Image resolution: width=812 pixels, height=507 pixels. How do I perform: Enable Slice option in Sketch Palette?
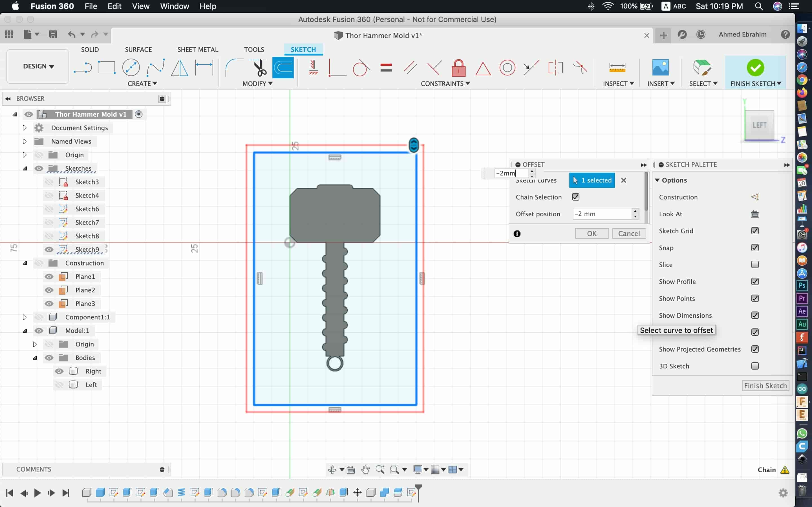(x=755, y=264)
